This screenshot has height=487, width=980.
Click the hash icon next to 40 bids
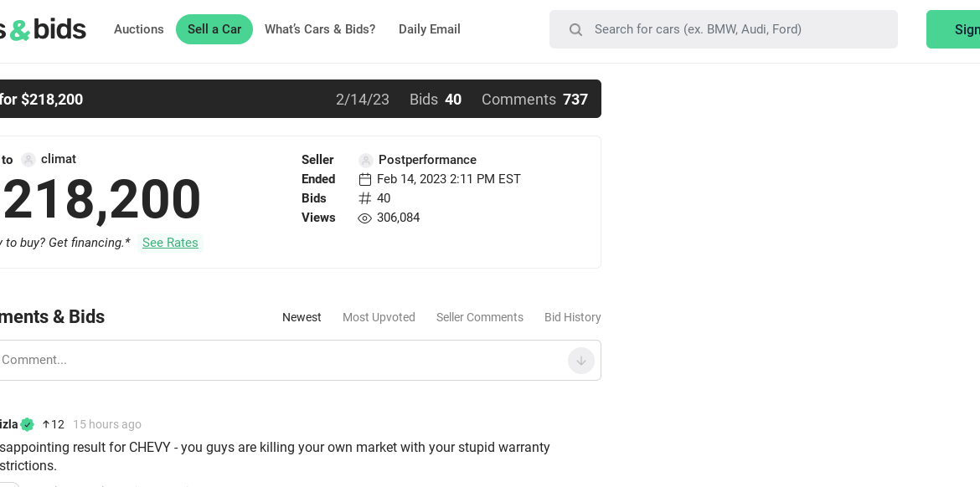(x=365, y=198)
